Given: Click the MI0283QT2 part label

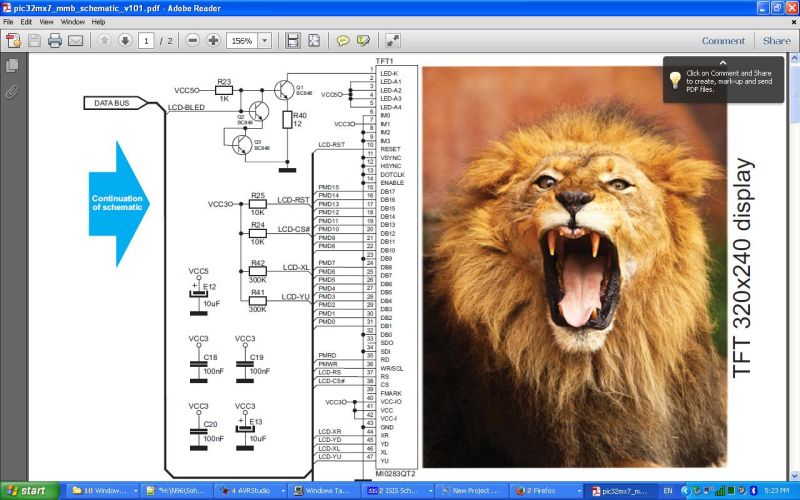Looking at the screenshot, I should (x=395, y=474).
